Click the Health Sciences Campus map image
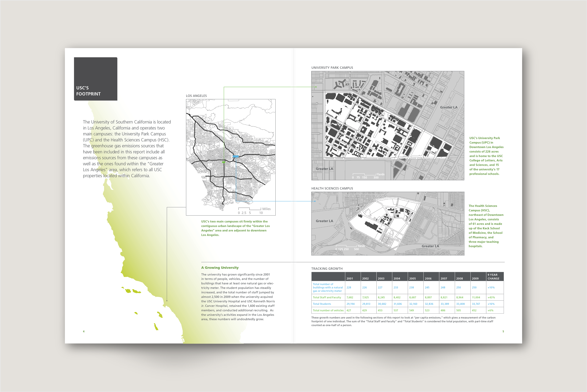The image size is (587, 392). (387, 224)
